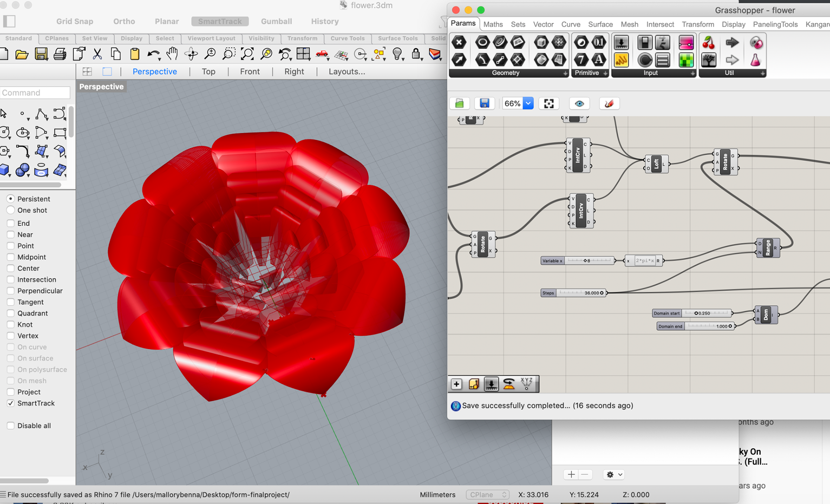Click into the Command input field
Screen dimensions: 830x504
point(35,93)
